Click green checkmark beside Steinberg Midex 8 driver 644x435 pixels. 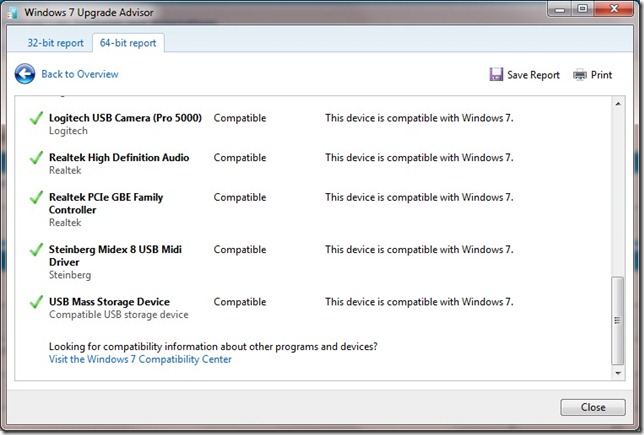[37, 251]
